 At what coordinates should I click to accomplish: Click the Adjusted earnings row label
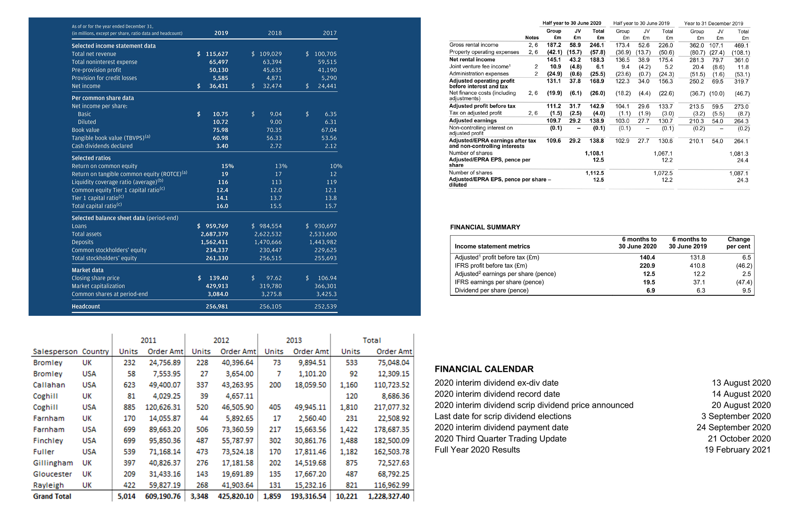tap(473, 121)
